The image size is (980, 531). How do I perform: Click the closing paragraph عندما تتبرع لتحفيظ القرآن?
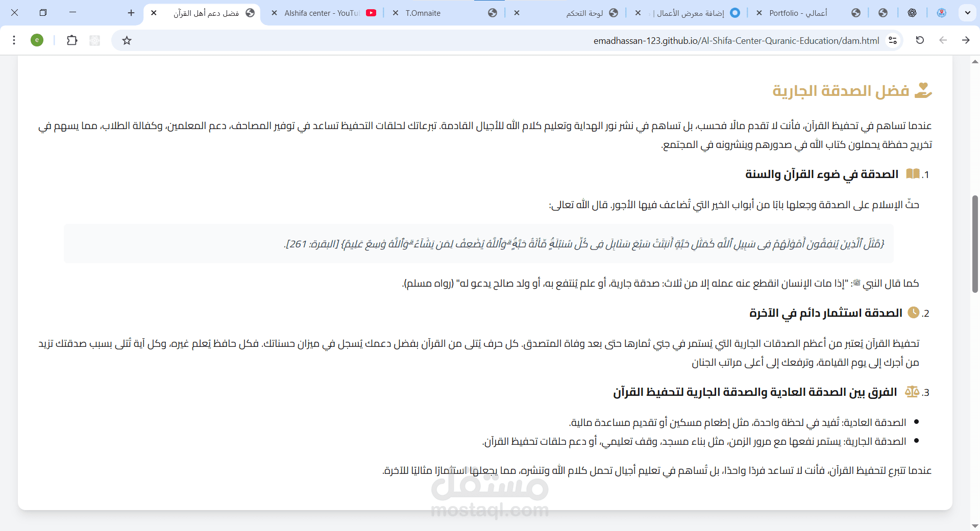(657, 470)
